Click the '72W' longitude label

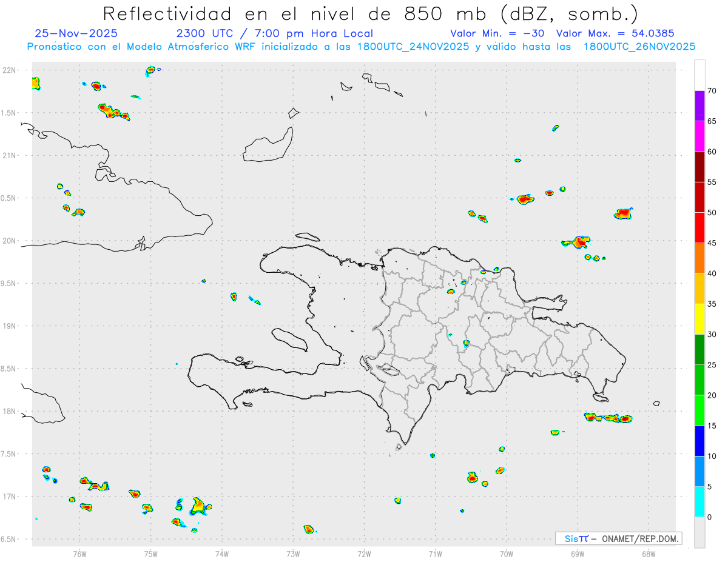pyautogui.click(x=364, y=554)
